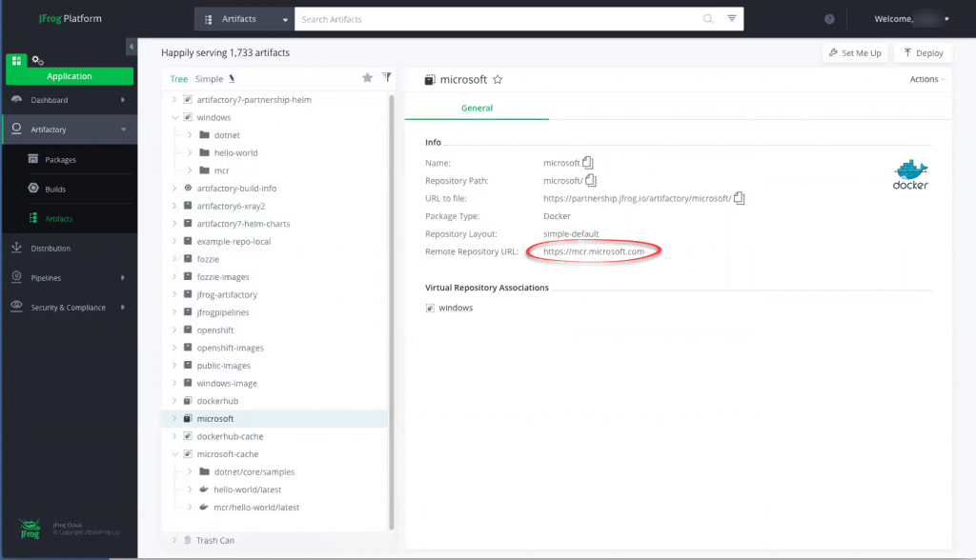Click the star icon beside microsoft title
This screenshot has width=976, height=560.
pos(498,80)
